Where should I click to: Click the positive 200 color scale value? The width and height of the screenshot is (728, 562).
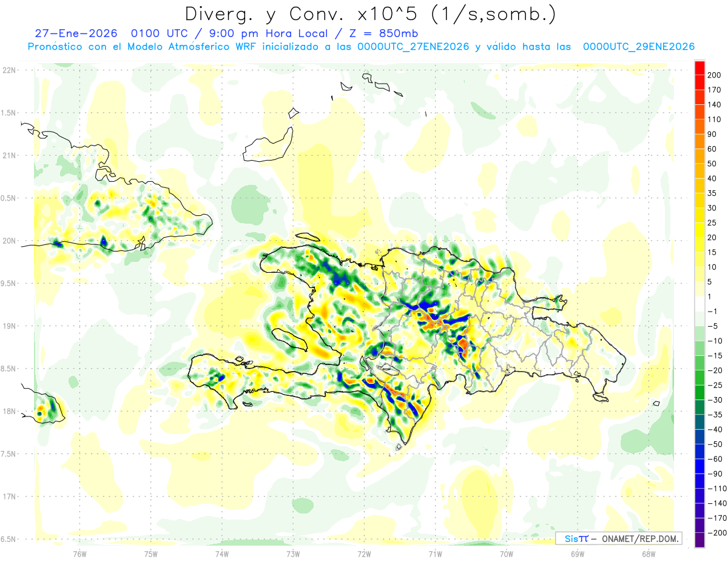715,75
